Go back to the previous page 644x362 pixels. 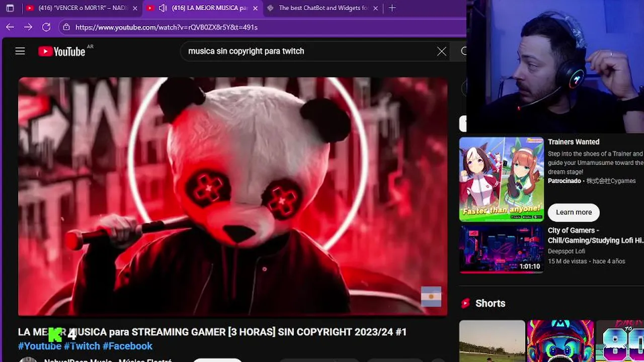tap(10, 27)
